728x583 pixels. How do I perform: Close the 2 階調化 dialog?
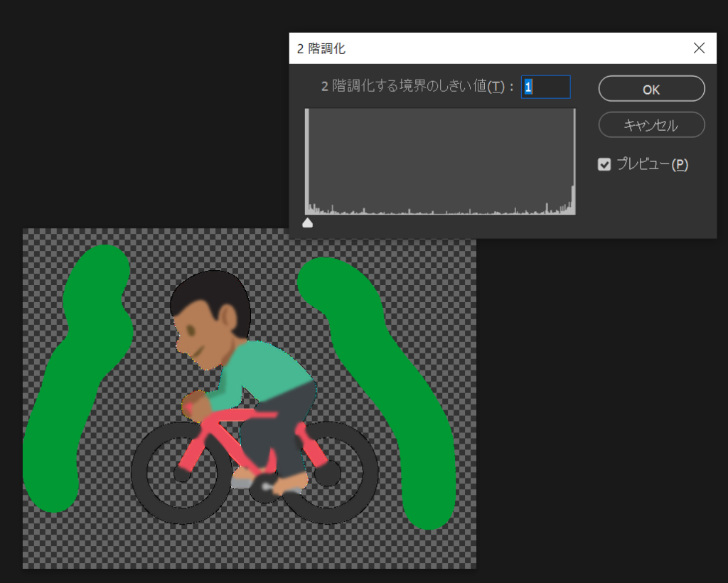(x=699, y=48)
